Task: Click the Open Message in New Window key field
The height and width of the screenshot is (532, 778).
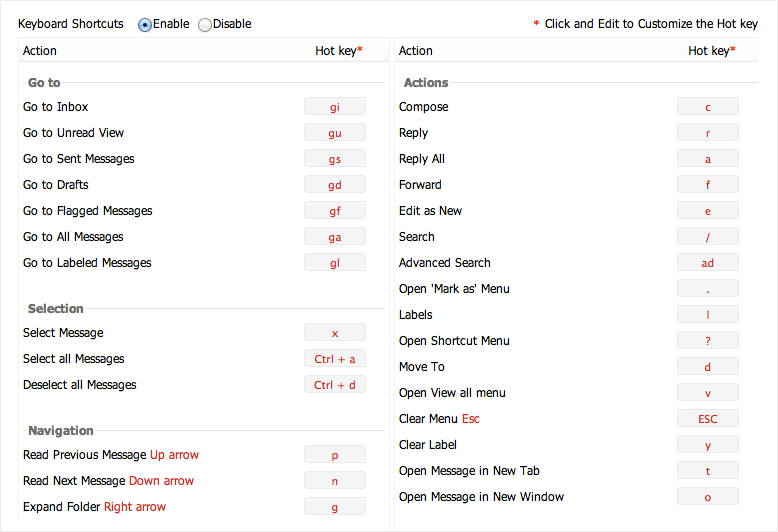Action: [x=708, y=497]
